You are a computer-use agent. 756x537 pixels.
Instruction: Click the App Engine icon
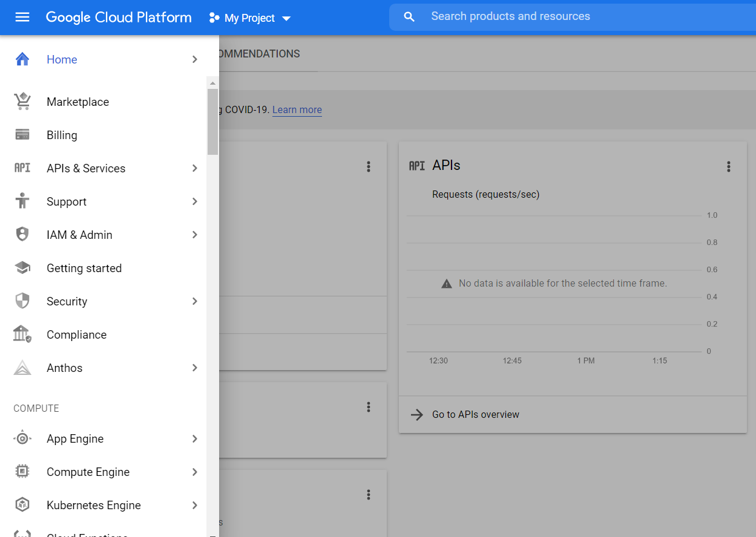[22, 438]
